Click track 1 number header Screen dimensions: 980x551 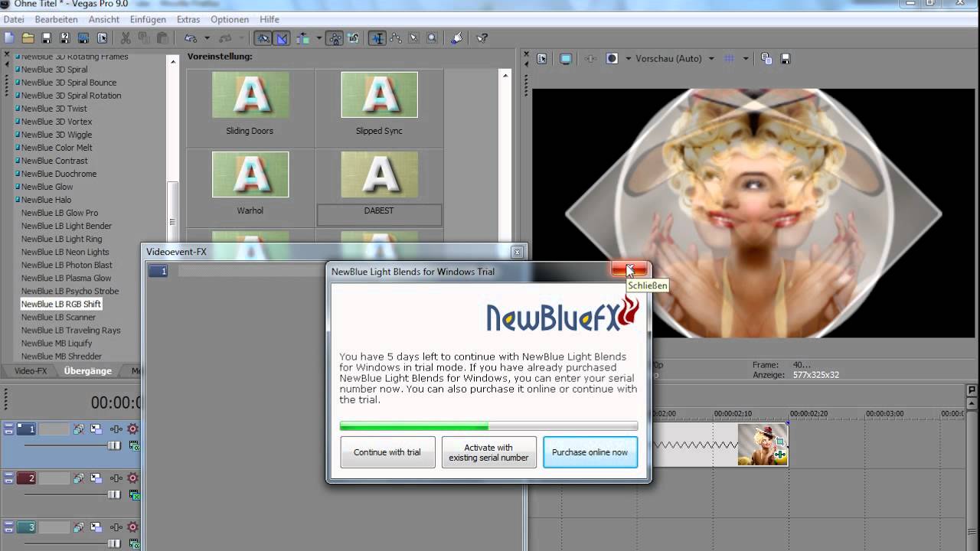click(26, 429)
